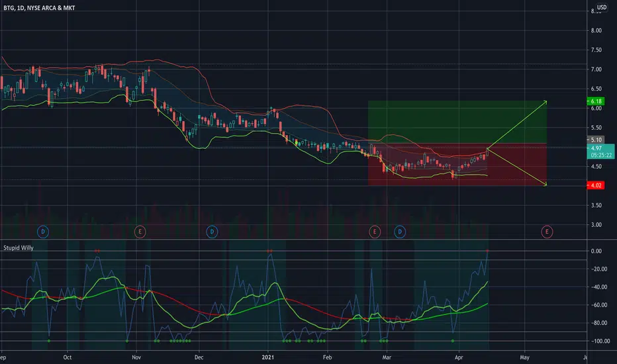Click the 2021 label on the time axis
617x364 pixels.
click(267, 357)
